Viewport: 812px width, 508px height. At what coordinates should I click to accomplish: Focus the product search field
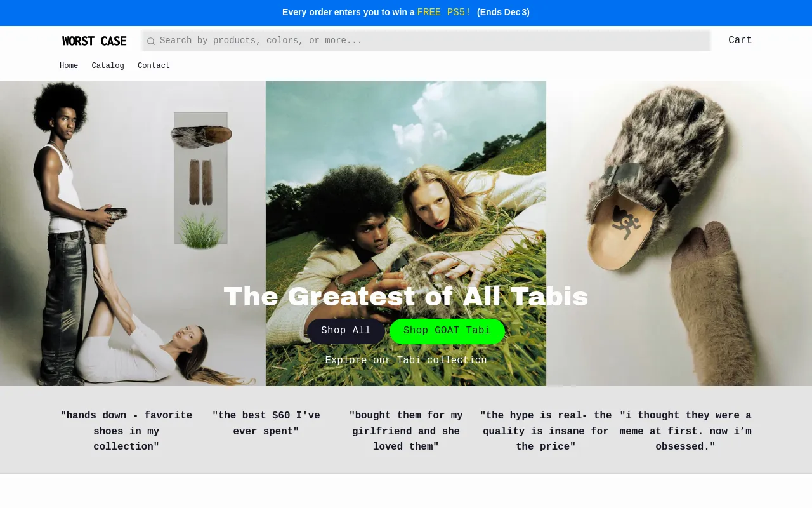click(431, 41)
